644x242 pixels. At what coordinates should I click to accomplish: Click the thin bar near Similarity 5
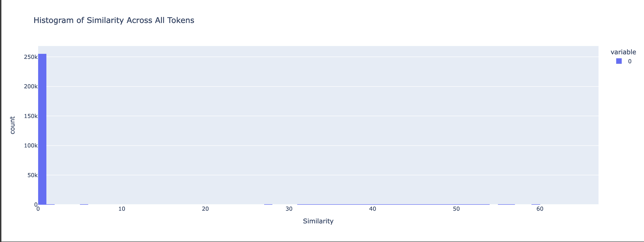coord(84,205)
